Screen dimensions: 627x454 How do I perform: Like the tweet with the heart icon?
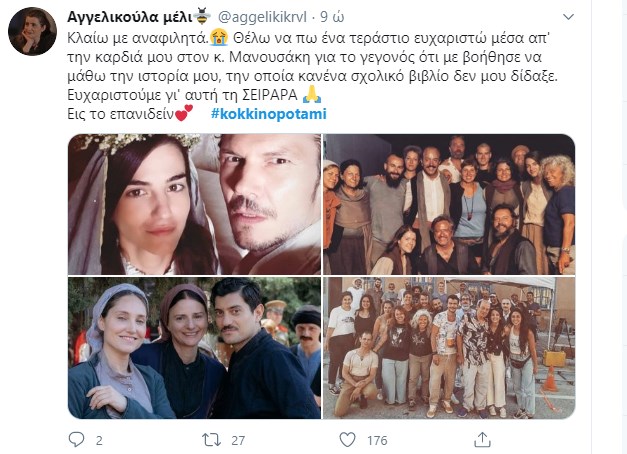coord(347,440)
